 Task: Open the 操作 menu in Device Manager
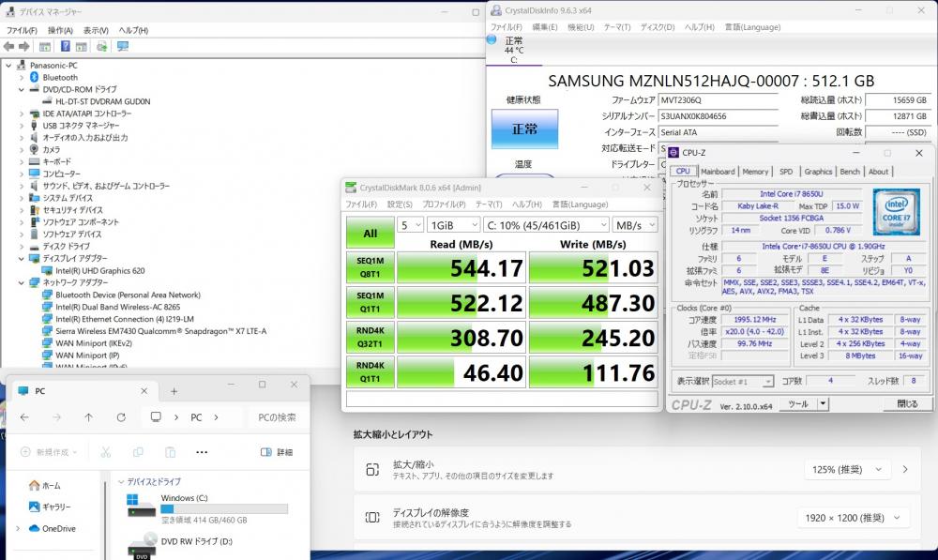point(60,31)
